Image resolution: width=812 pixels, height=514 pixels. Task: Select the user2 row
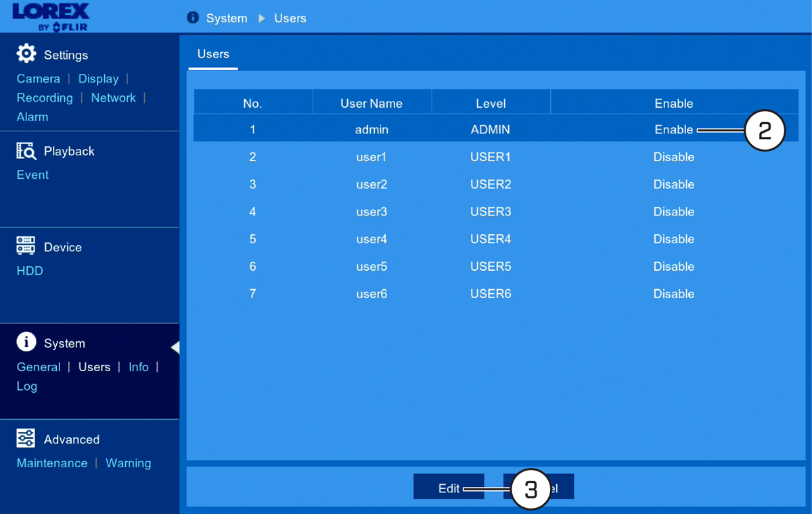[x=496, y=184]
